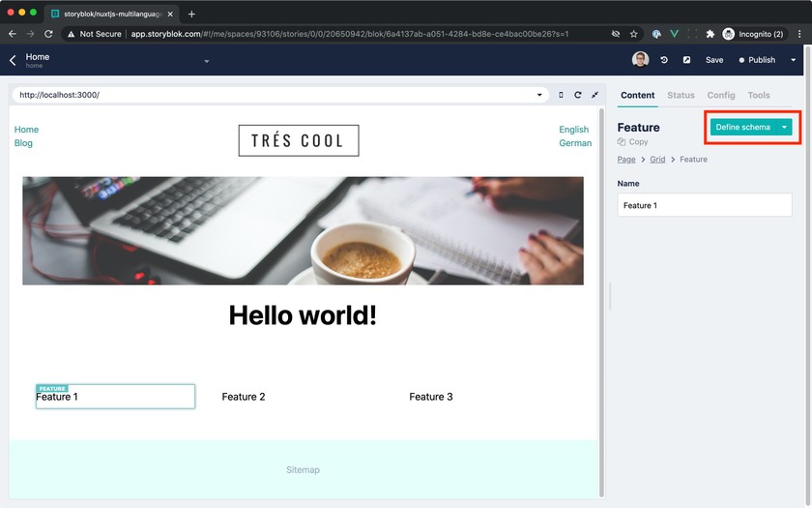
Task: Open the Incognito profile indicator
Action: (x=755, y=34)
